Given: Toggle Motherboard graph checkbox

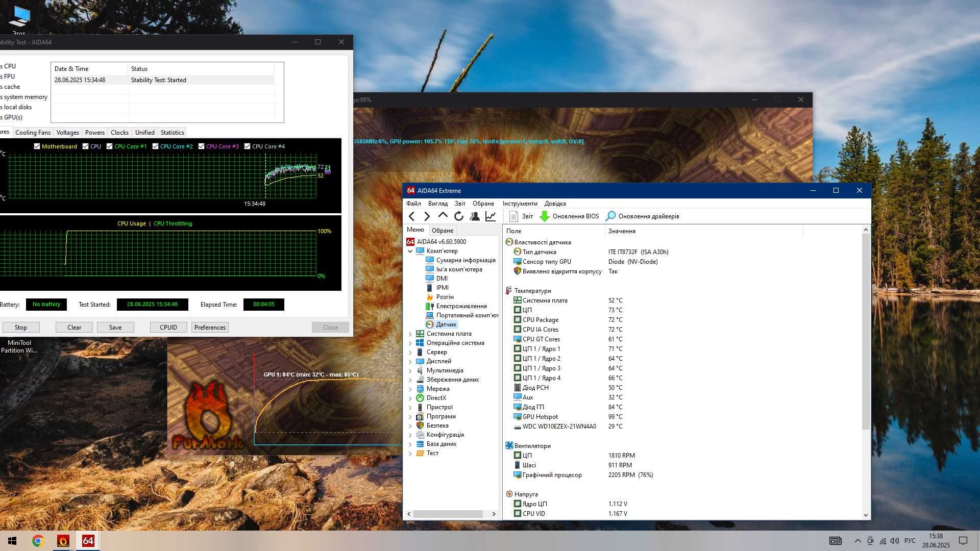Looking at the screenshot, I should 37,146.
